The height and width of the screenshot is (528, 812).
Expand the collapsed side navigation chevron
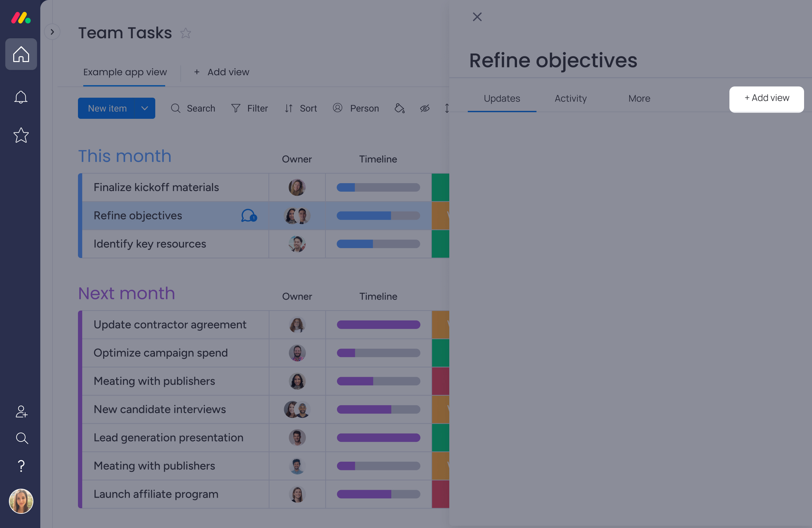click(x=52, y=32)
